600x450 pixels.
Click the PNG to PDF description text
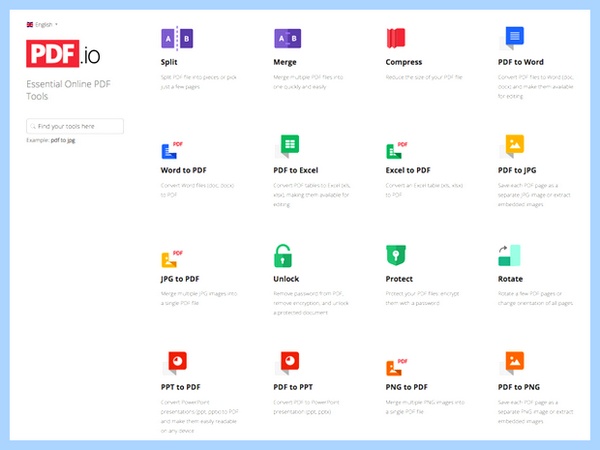click(x=425, y=407)
